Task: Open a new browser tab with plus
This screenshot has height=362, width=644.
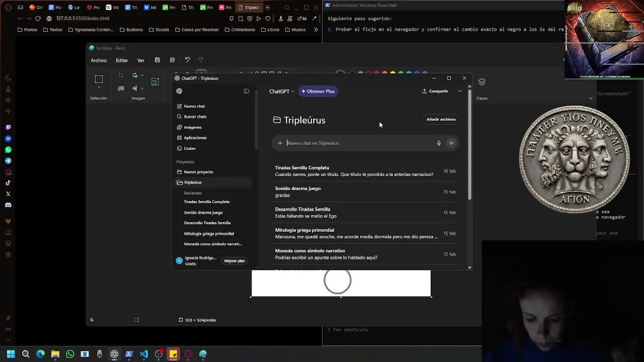Action: [x=267, y=8]
